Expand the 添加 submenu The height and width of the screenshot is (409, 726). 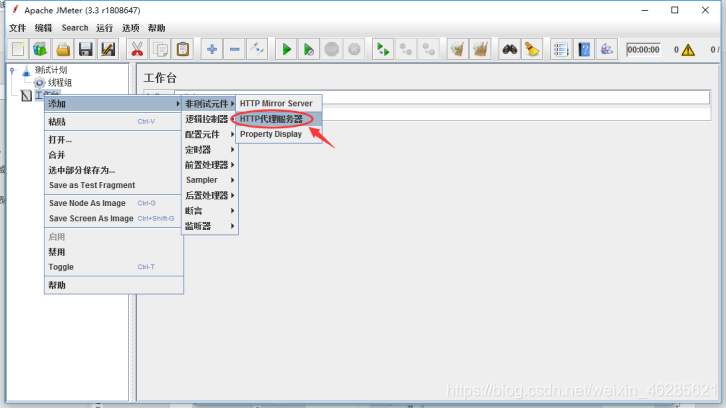point(114,104)
